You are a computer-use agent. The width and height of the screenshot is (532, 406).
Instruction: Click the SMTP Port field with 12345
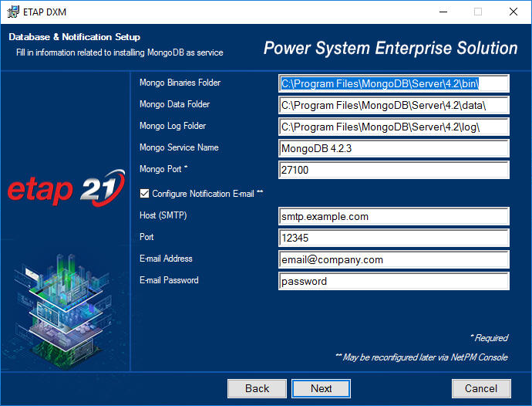pos(393,238)
